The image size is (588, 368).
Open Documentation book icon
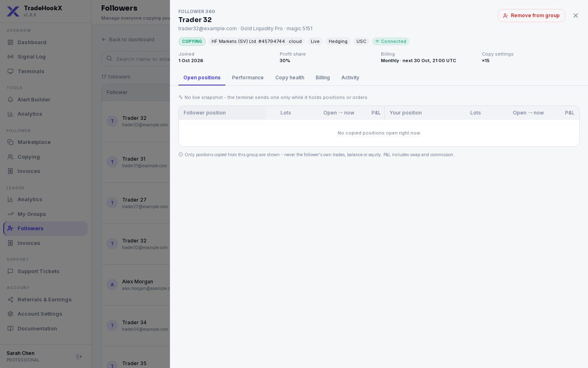click(11, 328)
